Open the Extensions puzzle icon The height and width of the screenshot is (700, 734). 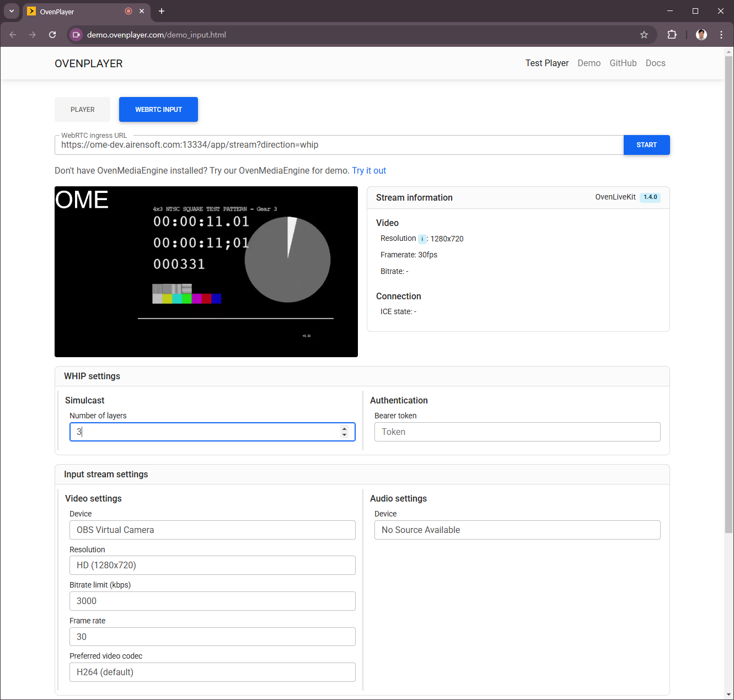tap(672, 35)
